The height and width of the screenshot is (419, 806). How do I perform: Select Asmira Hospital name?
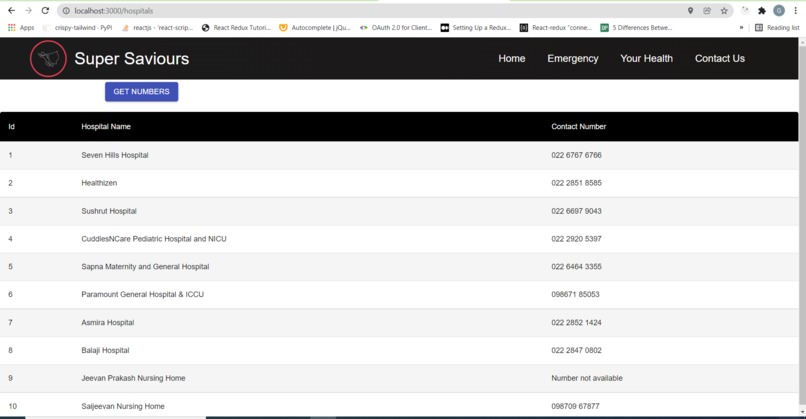[x=107, y=323]
